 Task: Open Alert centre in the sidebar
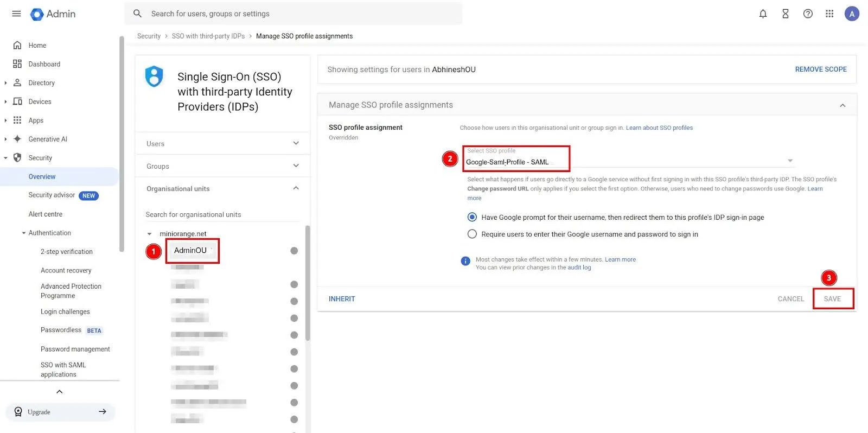46,214
